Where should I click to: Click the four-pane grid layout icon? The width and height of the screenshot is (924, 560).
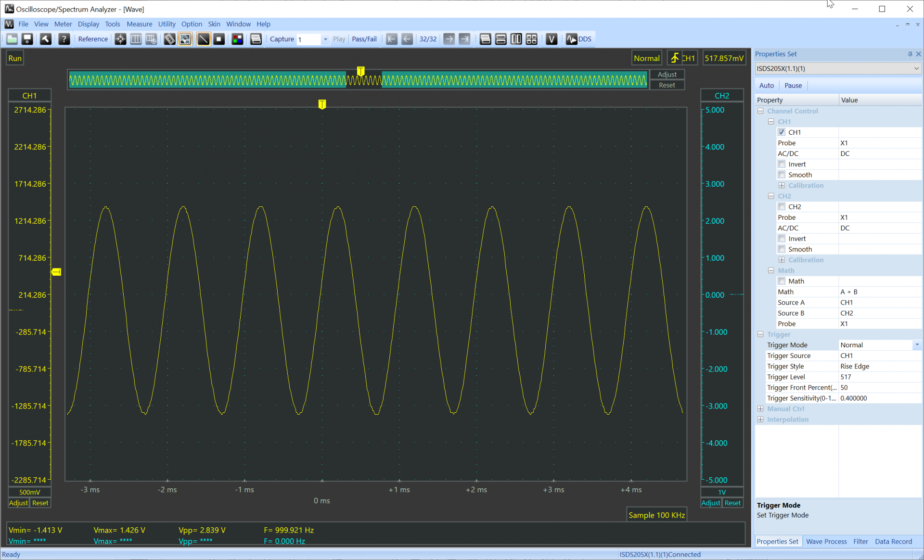pos(532,39)
